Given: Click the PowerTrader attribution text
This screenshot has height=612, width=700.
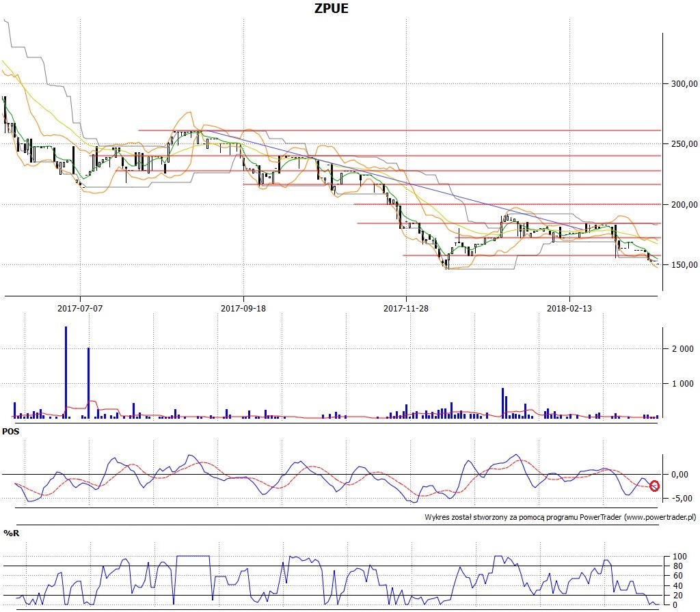Looking at the screenshot, I should pyautogui.click(x=561, y=517).
